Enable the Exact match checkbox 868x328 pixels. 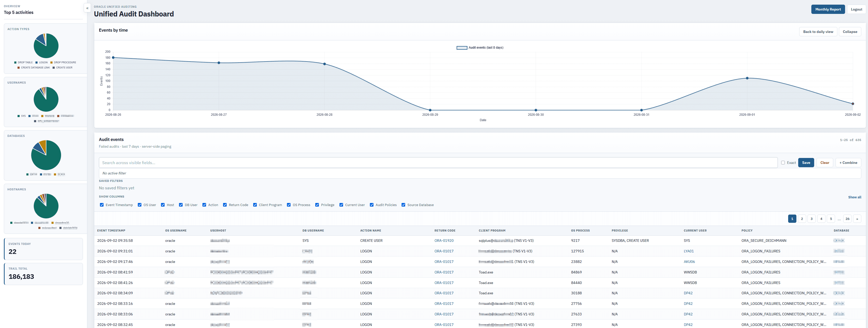pos(783,163)
